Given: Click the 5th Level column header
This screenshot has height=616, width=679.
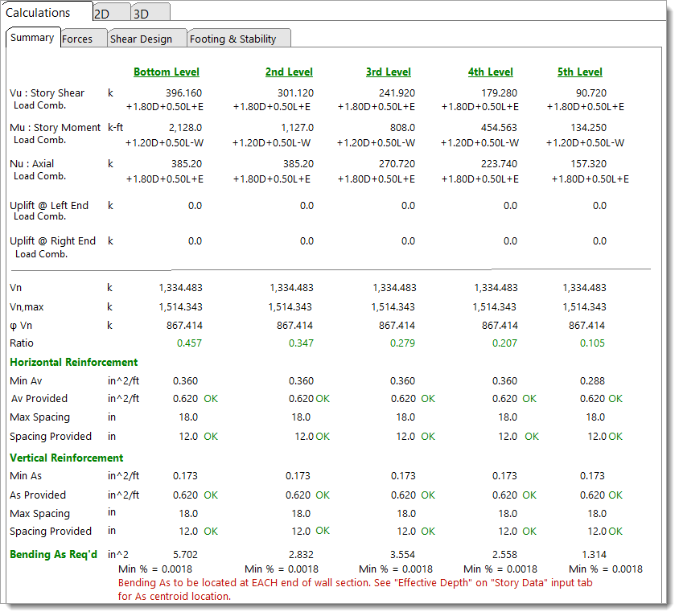Looking at the screenshot, I should (x=579, y=72).
